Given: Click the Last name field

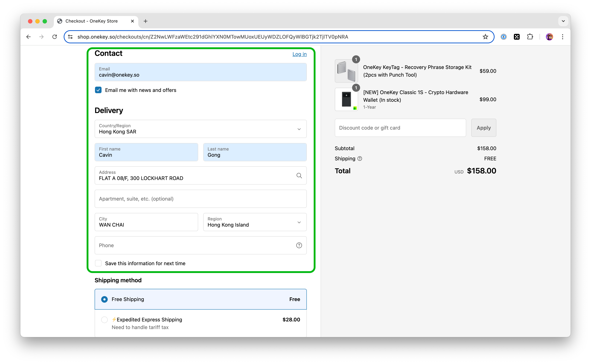Looking at the screenshot, I should pos(255,152).
